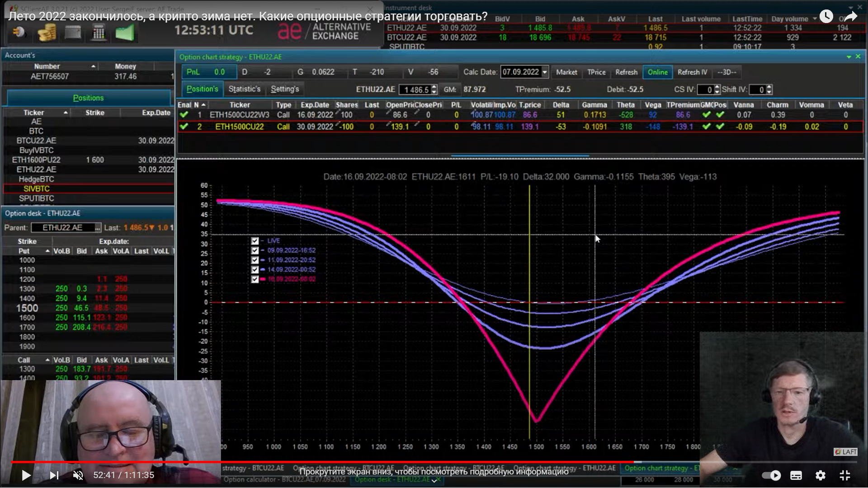The image size is (868, 488).
Task: Click the ETHU22.AE price input field
Action: click(415, 89)
